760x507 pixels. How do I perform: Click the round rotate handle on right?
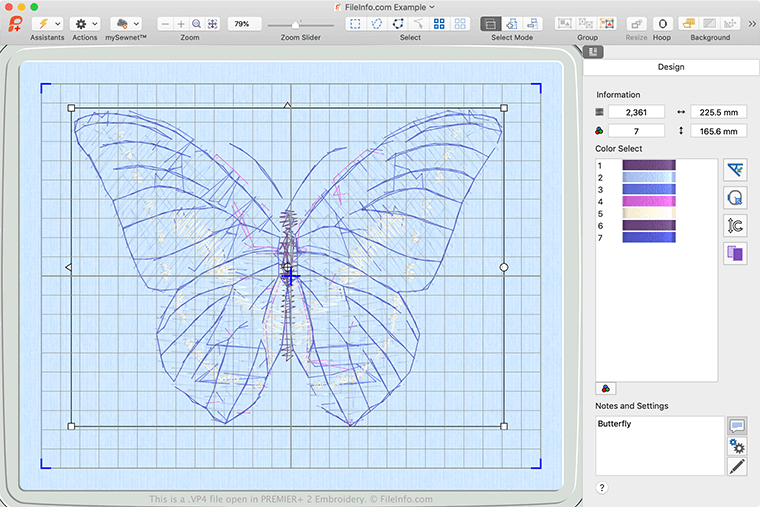(504, 267)
